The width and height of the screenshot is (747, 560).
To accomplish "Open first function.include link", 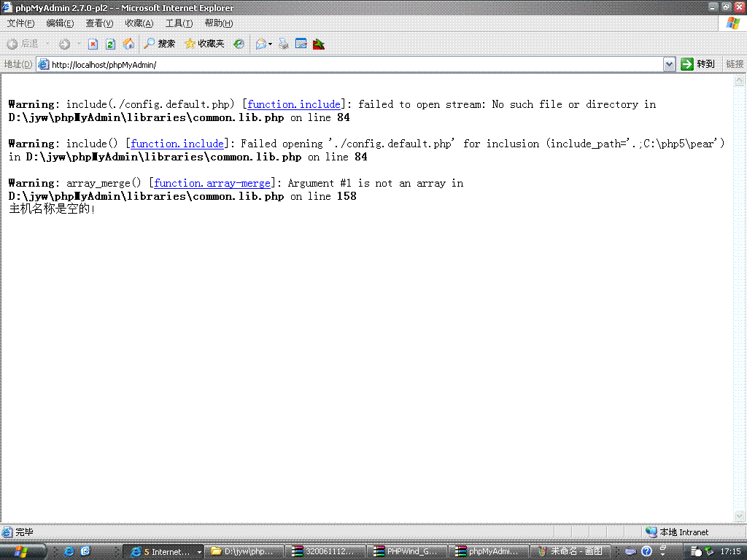I will [x=294, y=104].
